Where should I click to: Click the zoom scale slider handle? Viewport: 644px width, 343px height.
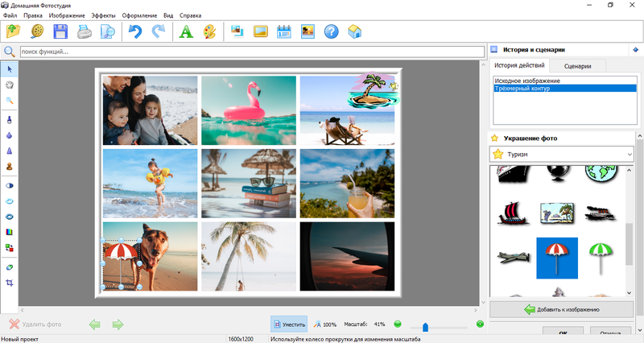[x=425, y=327]
